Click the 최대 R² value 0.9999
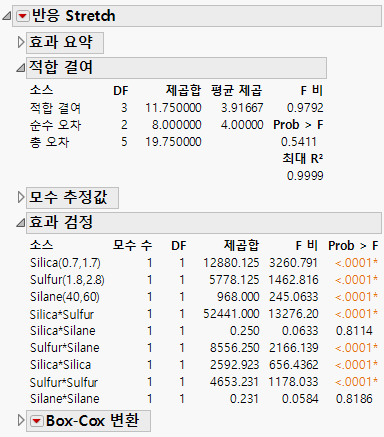The image size is (384, 437). (x=305, y=176)
